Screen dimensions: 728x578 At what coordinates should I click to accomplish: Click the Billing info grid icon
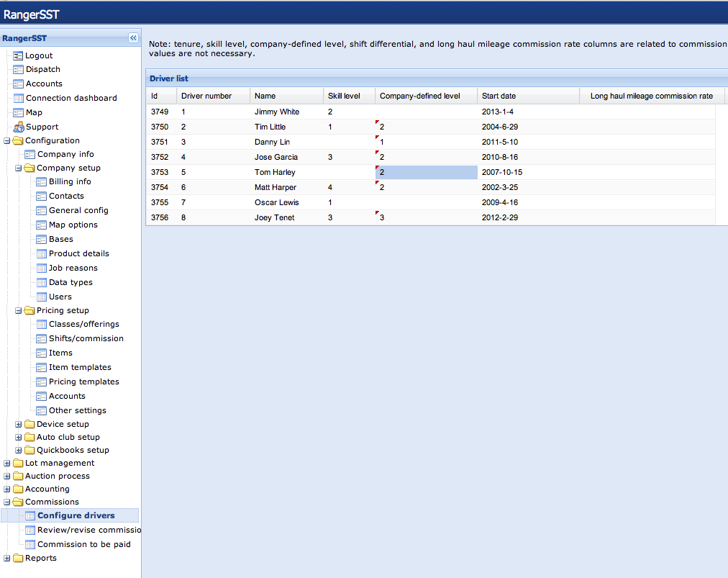coord(42,181)
